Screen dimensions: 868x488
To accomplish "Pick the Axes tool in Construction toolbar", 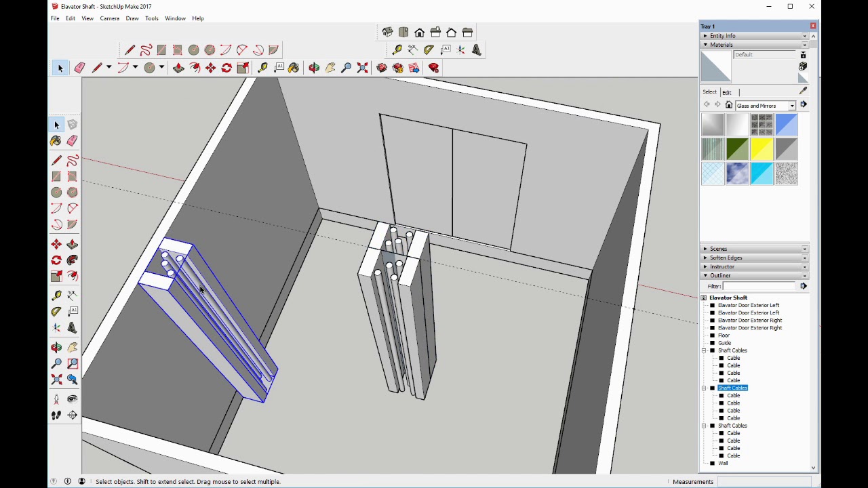I will coord(461,50).
